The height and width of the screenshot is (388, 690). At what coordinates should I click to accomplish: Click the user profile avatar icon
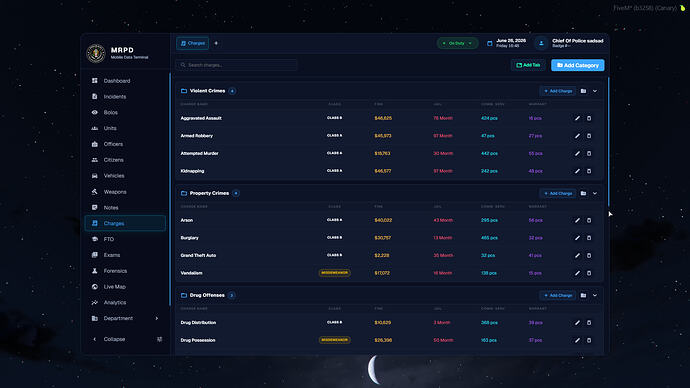tap(541, 43)
